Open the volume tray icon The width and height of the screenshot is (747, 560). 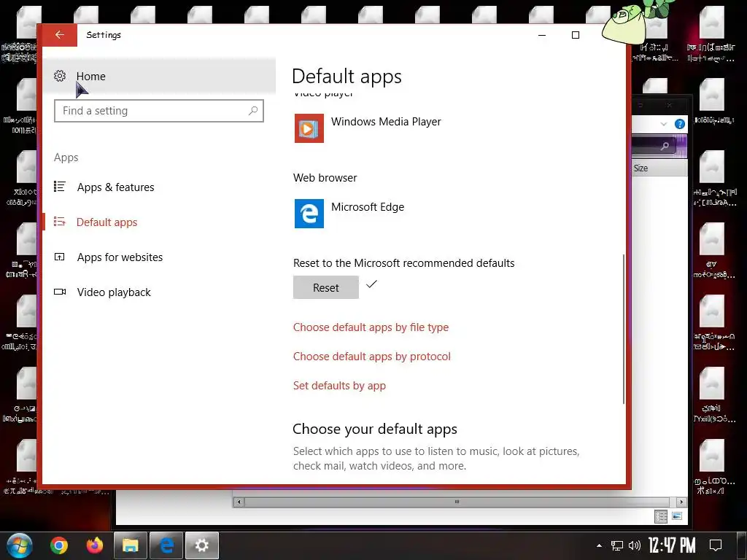634,545
